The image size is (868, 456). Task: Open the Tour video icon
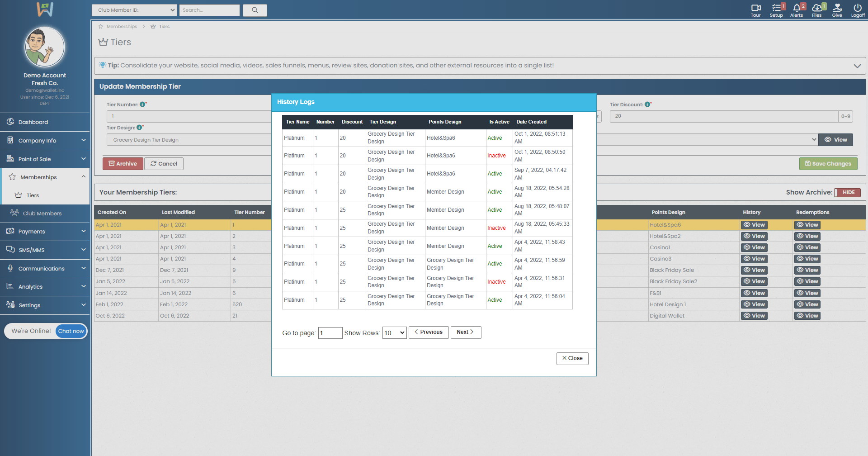pos(755,8)
